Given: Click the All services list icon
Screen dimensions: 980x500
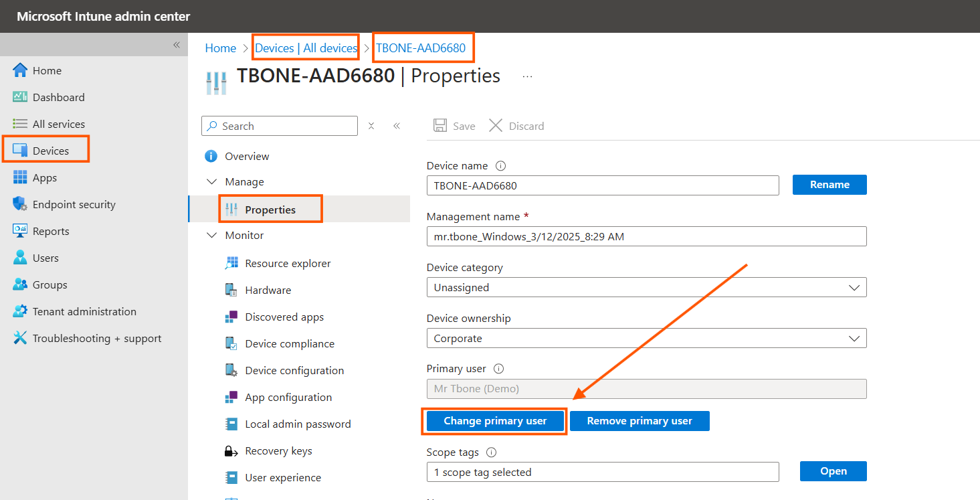Looking at the screenshot, I should point(20,124).
